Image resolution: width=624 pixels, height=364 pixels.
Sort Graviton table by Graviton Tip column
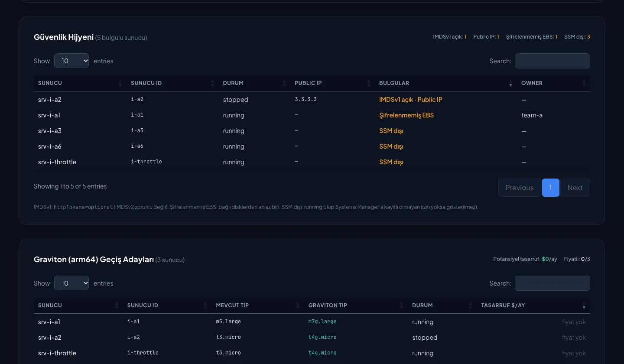356,305
